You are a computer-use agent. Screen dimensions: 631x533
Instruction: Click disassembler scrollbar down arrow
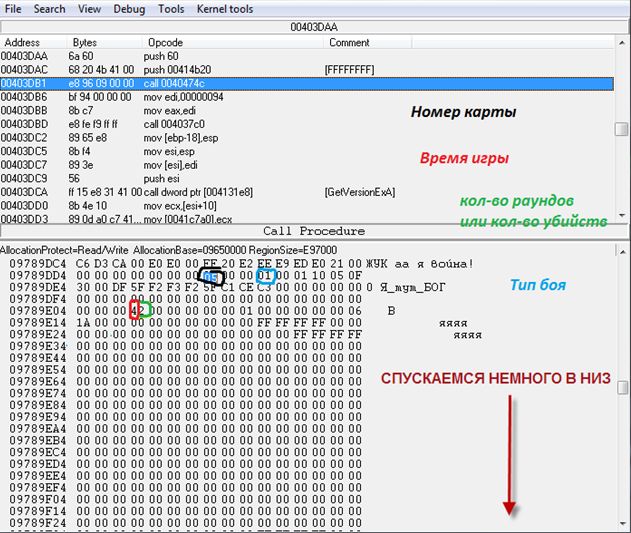(x=622, y=216)
